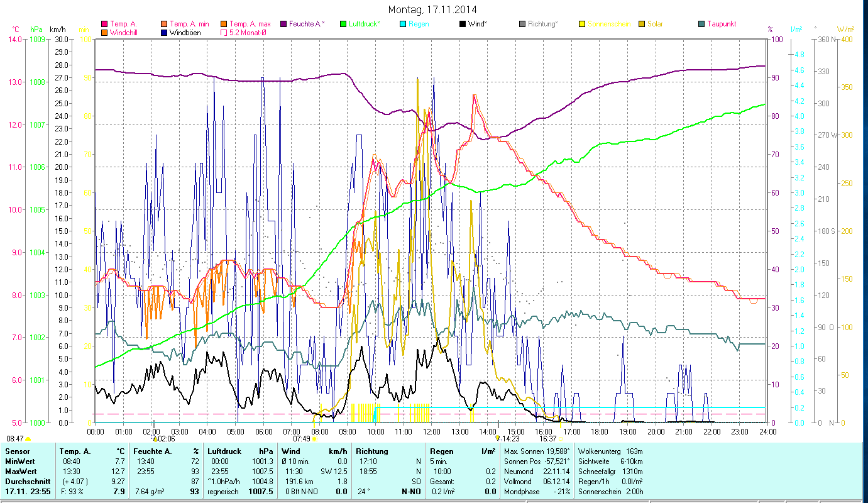Viewport: 868px width, 503px height.
Task: Click the sunset icon next to 16:37
Action: click(561, 439)
